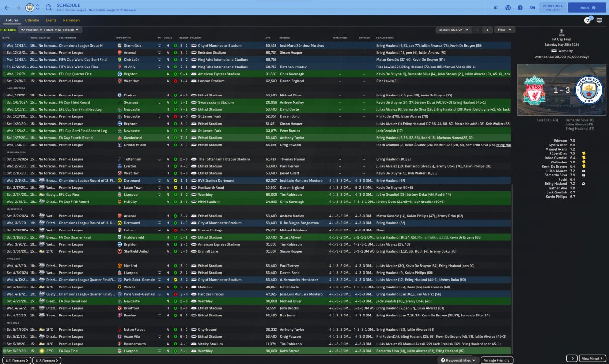Open the search magnifying glass
Image resolution: width=609 pixels, height=364 pixels.
click(x=49, y=8)
